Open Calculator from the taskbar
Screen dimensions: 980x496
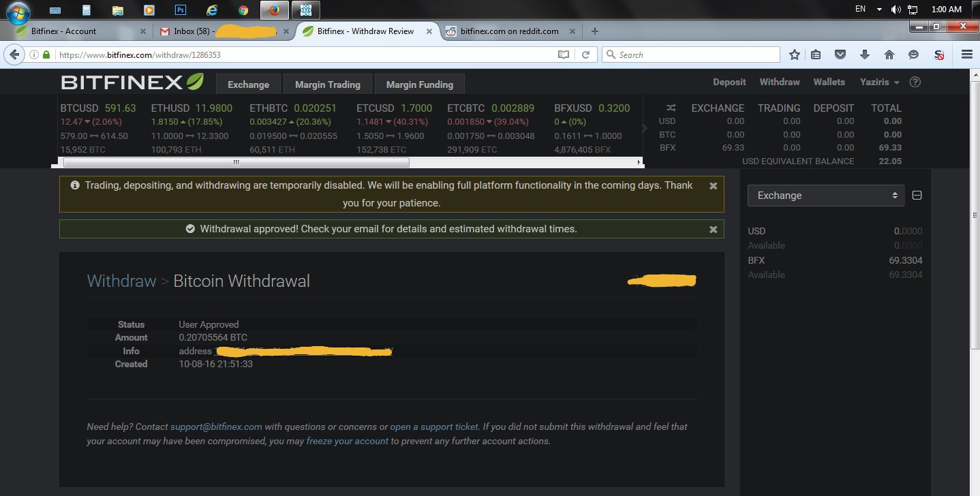[x=87, y=10]
